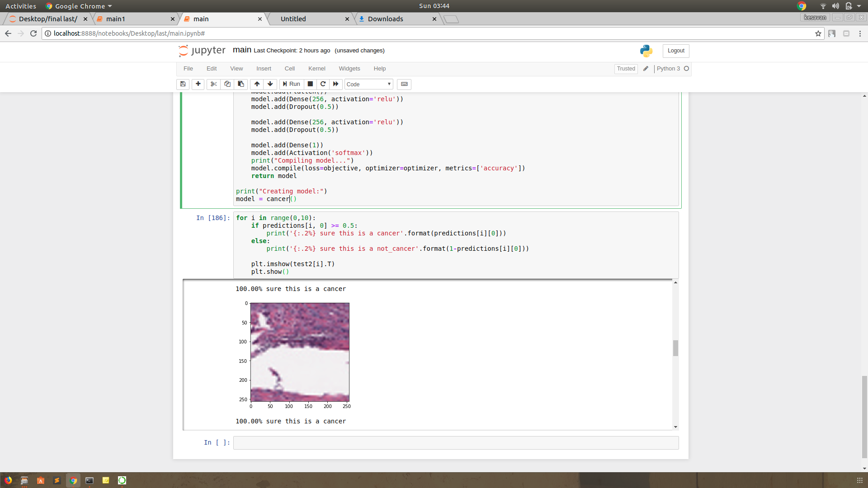Open the command palette keyboard icon
This screenshot has width=868, height=488.
(404, 84)
